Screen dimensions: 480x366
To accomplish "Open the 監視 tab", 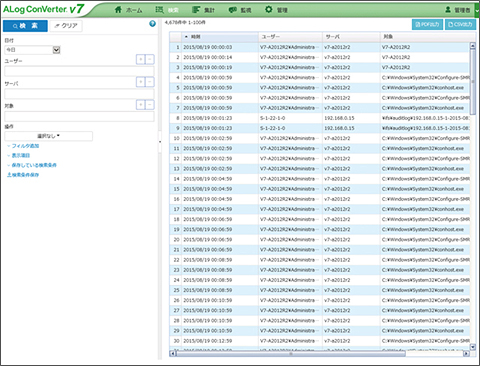I will click(240, 10).
